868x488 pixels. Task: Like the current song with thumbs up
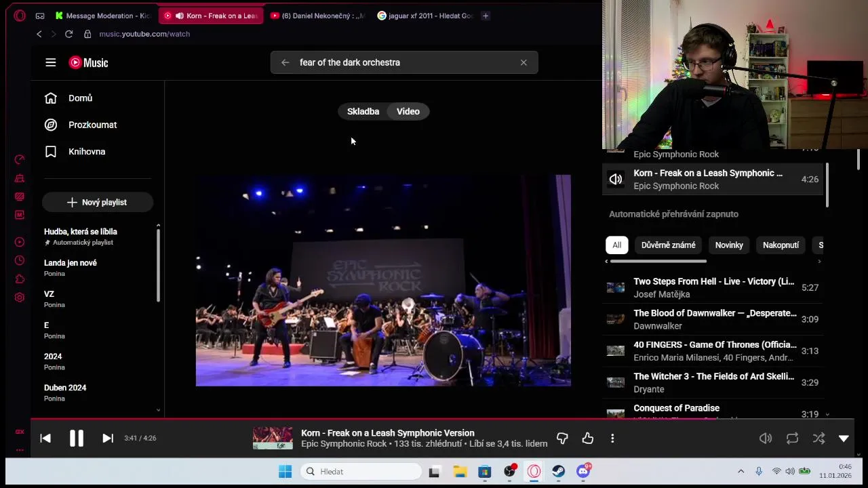tap(588, 439)
